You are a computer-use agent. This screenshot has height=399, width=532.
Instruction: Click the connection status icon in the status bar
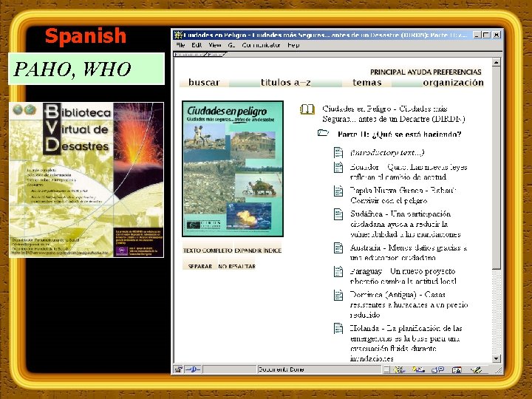pos(193,369)
